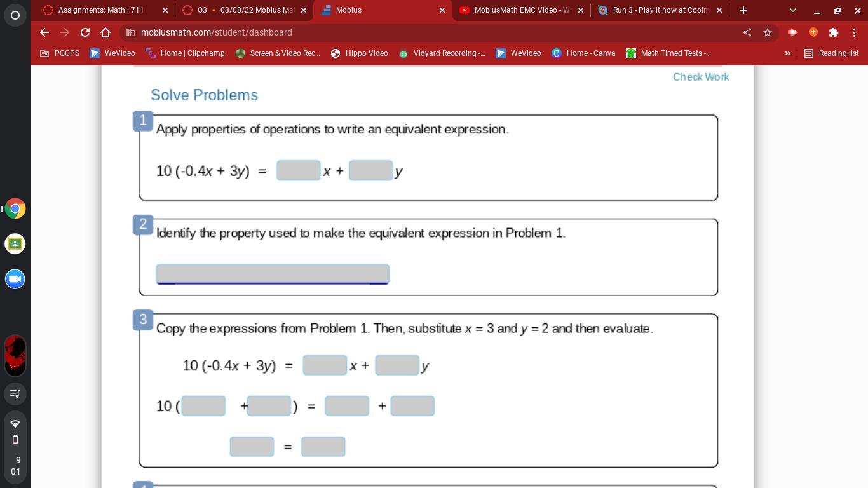Open the Reading list panel
Screen dimensions: 868x488
(x=832, y=53)
